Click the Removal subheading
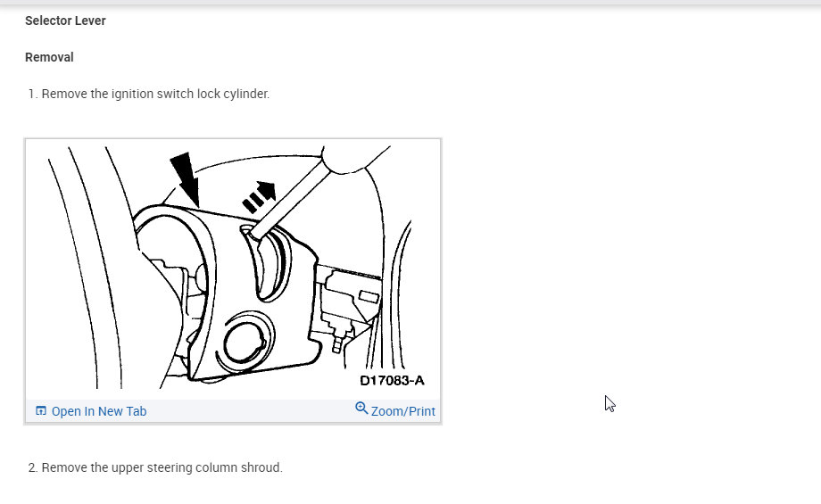This screenshot has width=821, height=504. pos(49,57)
